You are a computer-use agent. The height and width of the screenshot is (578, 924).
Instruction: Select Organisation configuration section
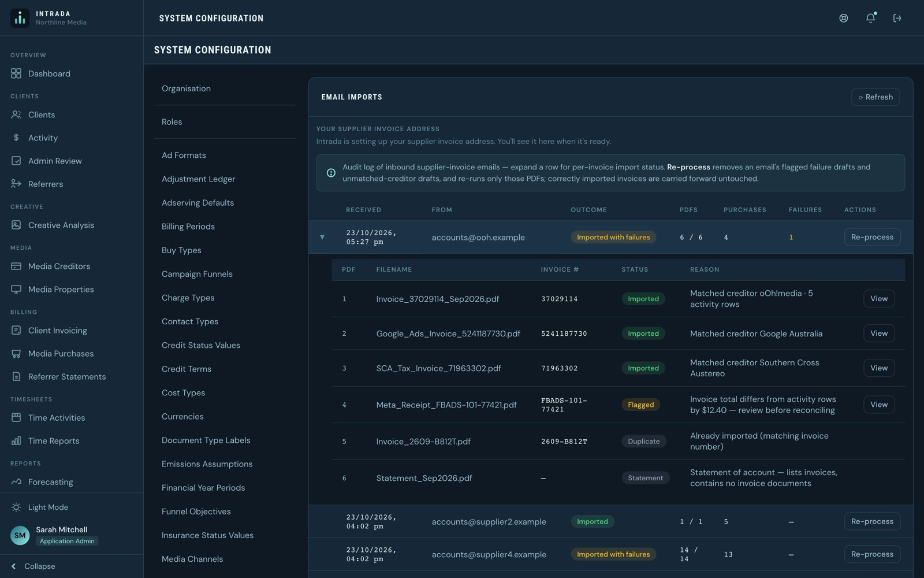225,88
